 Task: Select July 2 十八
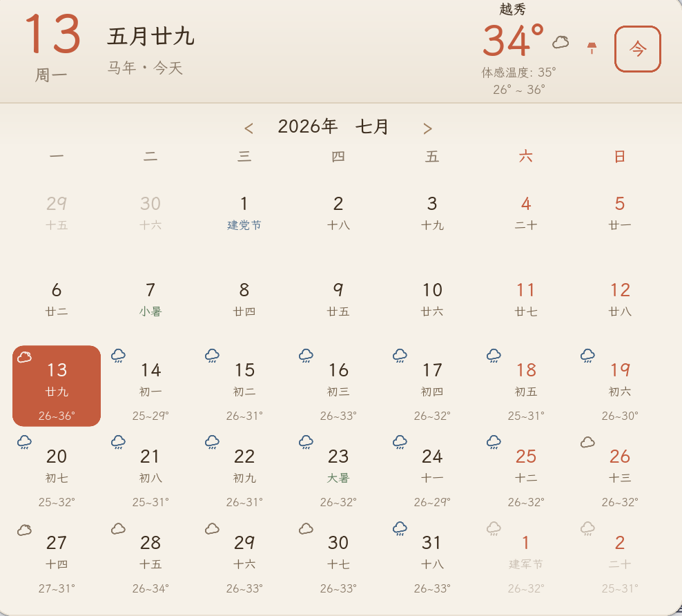338,213
